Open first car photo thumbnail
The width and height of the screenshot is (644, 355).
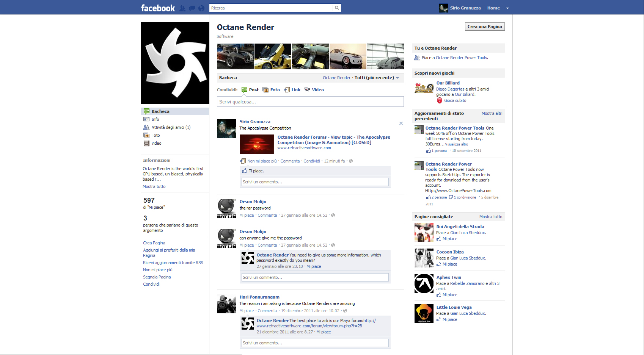235,56
